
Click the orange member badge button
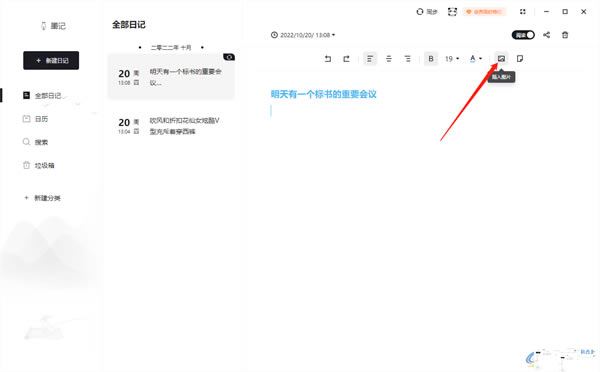coord(484,12)
